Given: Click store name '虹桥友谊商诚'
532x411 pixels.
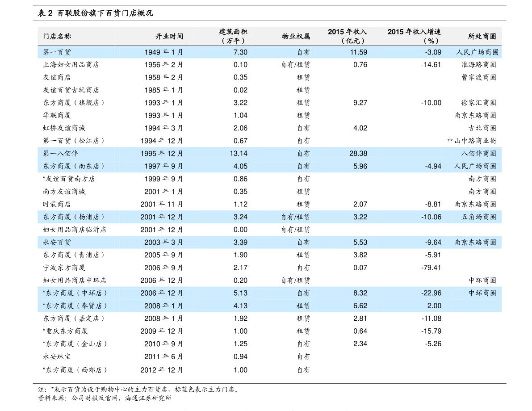Looking at the screenshot, I should (64, 128).
